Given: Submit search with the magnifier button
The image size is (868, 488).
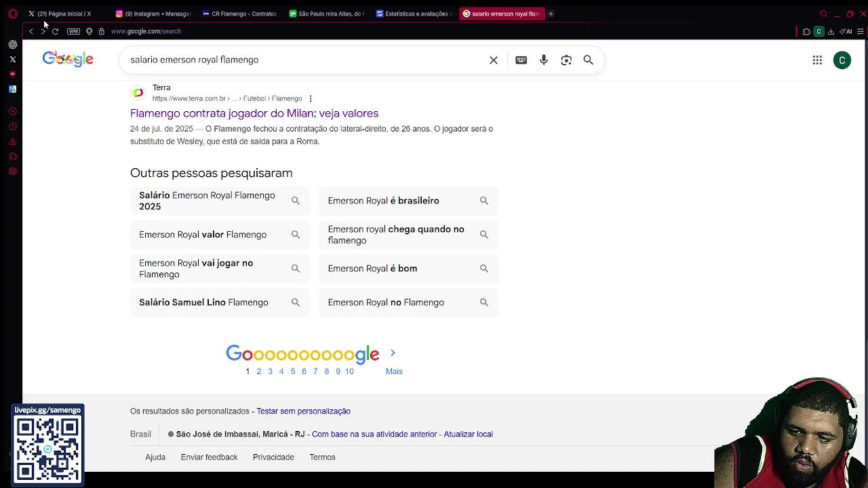Looking at the screenshot, I should pyautogui.click(x=589, y=60).
